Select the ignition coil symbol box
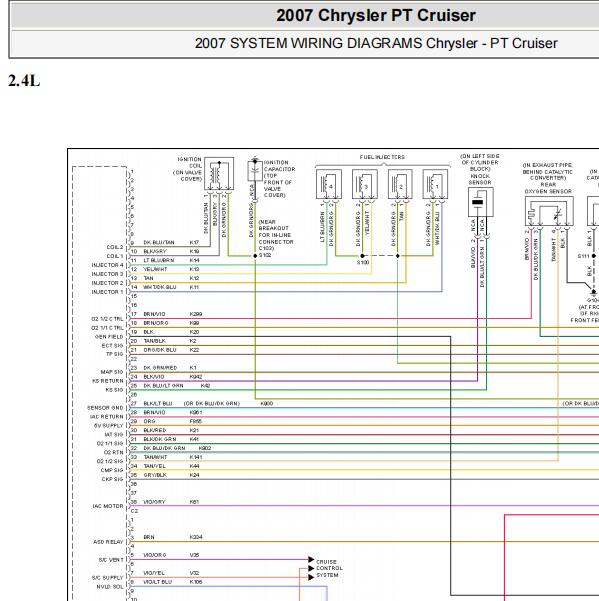This screenshot has width=599, height=601. click(219, 173)
